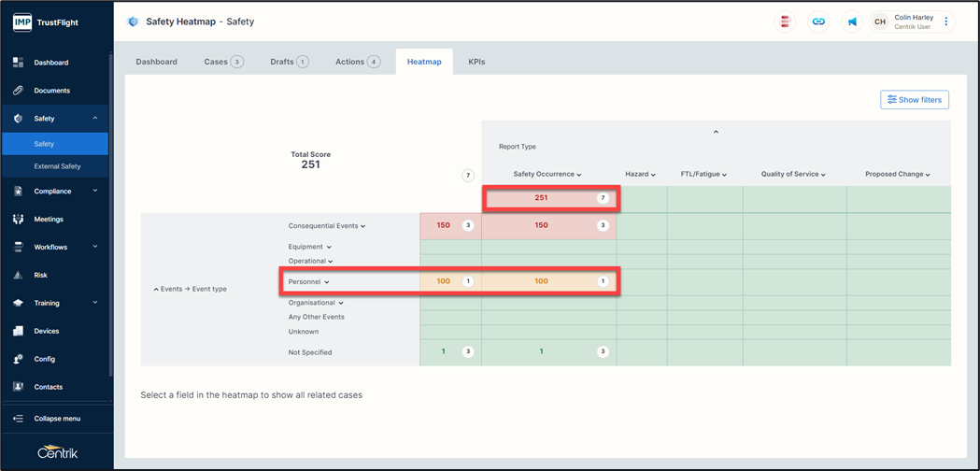This screenshot has width=980, height=471.
Task: Click the Documents paperclip icon
Action: [x=18, y=91]
